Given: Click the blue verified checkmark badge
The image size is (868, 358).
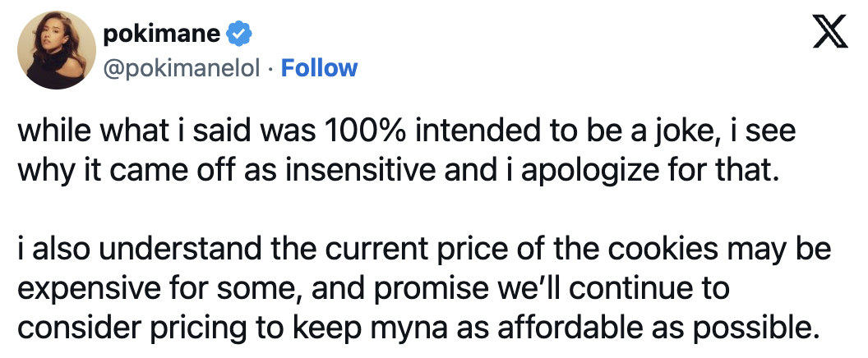Looking at the screenshot, I should coord(240,34).
